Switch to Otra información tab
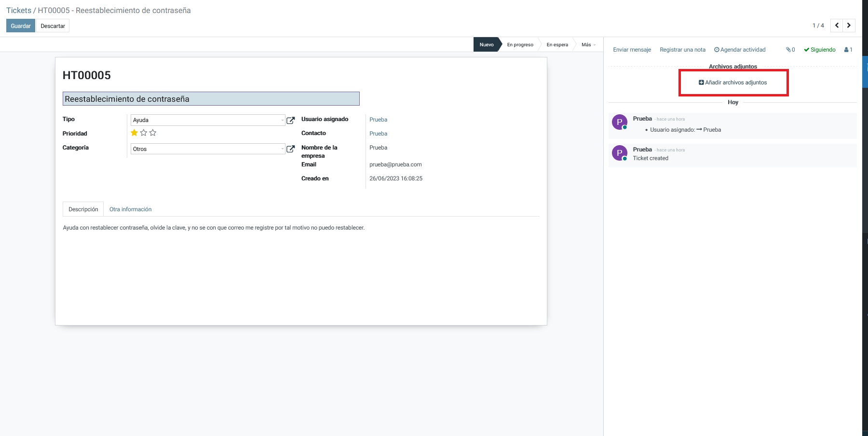This screenshot has height=436, width=868. (x=130, y=209)
